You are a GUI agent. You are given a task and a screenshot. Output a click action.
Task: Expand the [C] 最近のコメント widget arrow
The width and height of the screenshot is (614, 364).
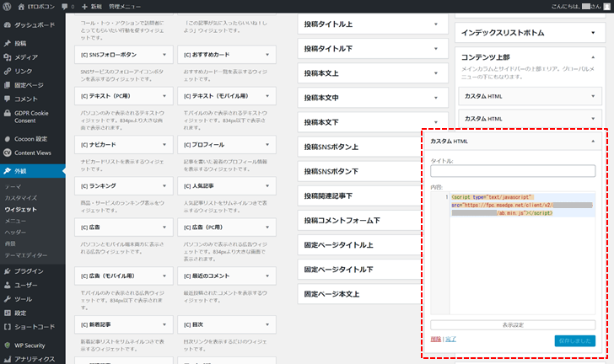pyautogui.click(x=267, y=276)
